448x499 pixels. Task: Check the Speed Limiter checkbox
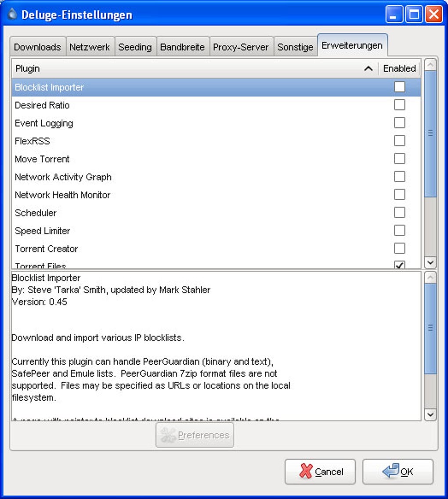click(400, 230)
